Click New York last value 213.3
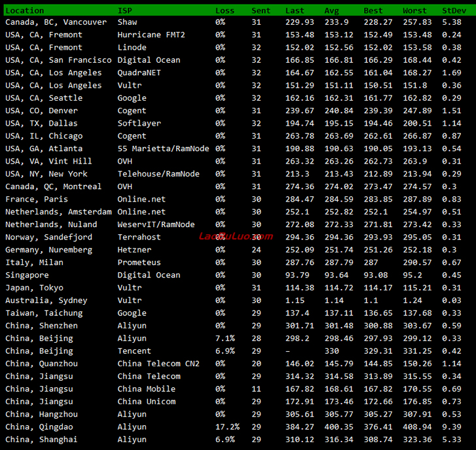This screenshot has width=476, height=450. click(x=297, y=174)
